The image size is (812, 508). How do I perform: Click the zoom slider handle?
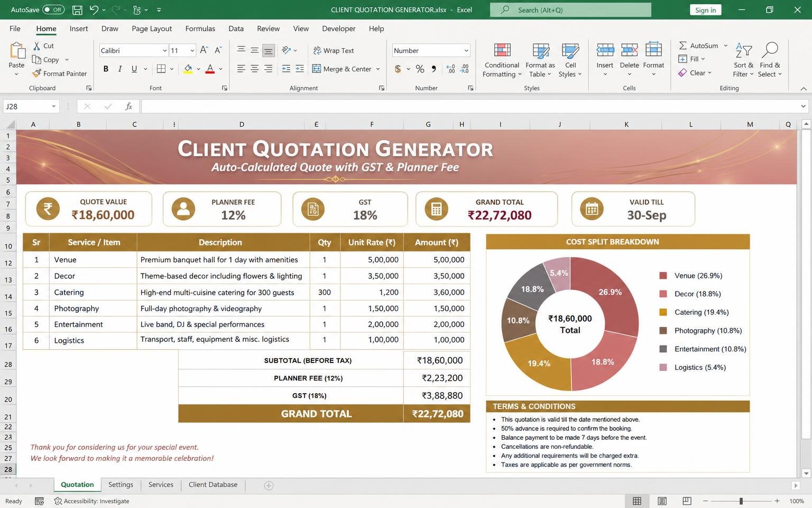click(x=741, y=501)
